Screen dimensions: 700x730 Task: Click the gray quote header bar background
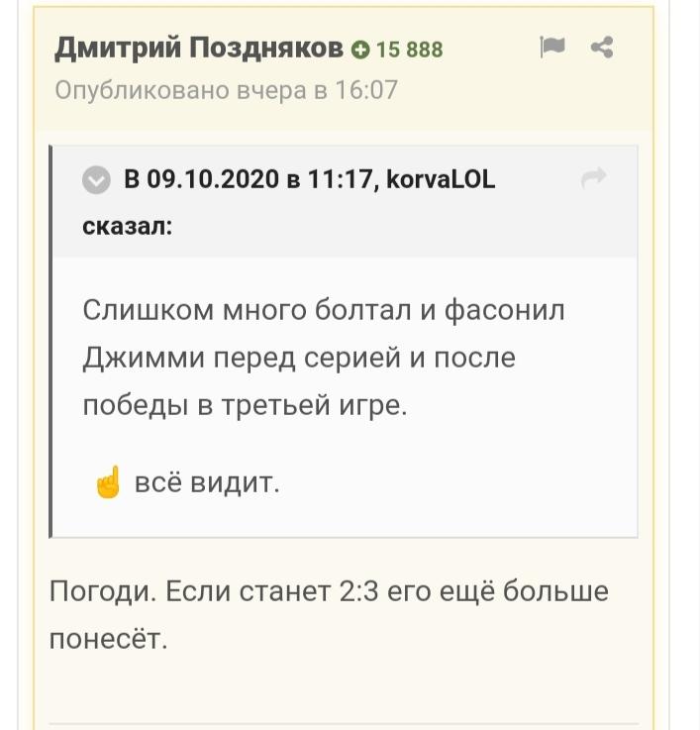point(346,201)
